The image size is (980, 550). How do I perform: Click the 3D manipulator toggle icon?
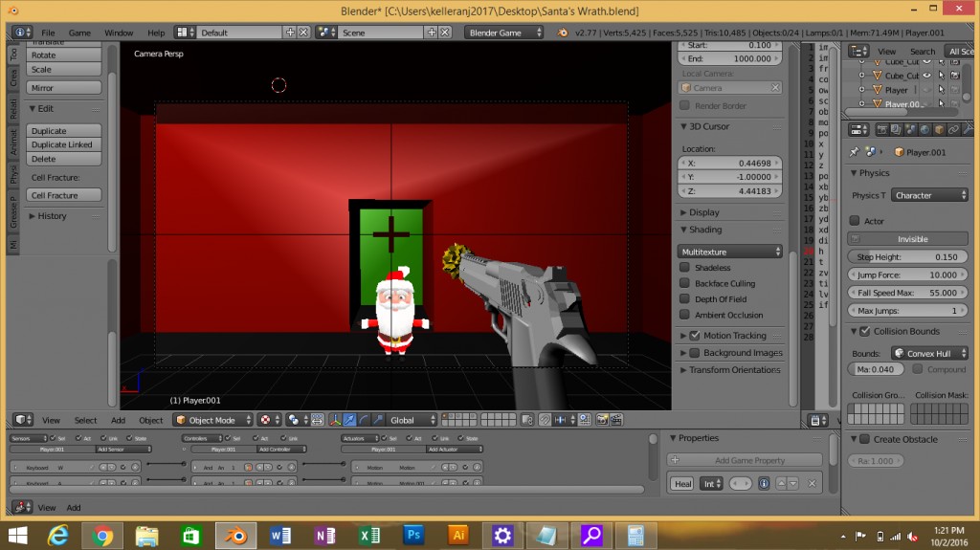[335, 420]
